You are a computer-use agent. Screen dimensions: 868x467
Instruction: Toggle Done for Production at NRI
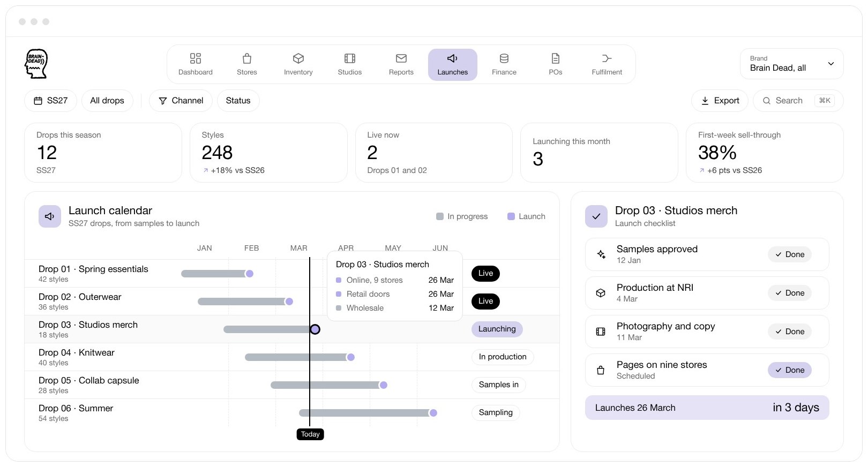click(x=790, y=293)
